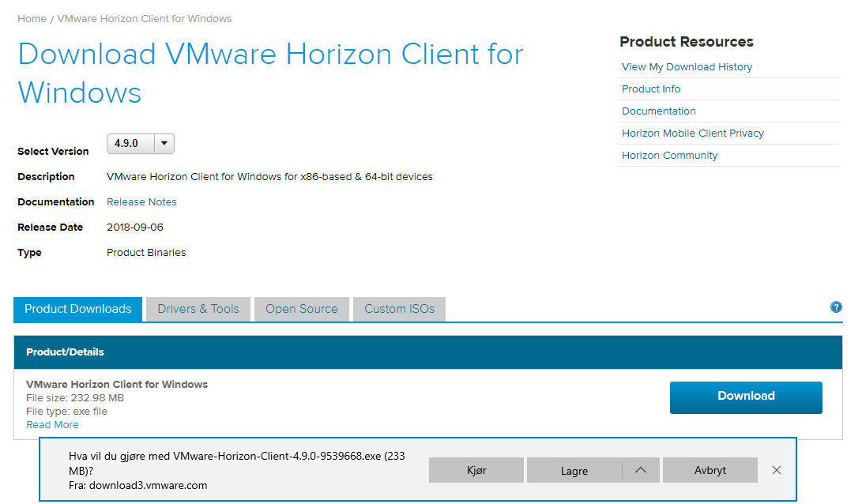Select the Open Source tab
This screenshot has width=862, height=504.
click(301, 309)
